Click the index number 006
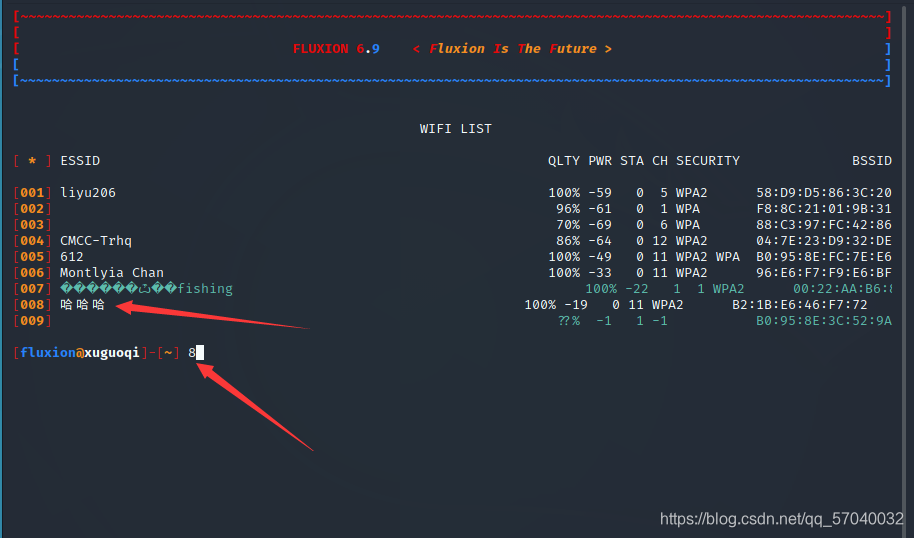914x538 pixels. [x=32, y=273]
